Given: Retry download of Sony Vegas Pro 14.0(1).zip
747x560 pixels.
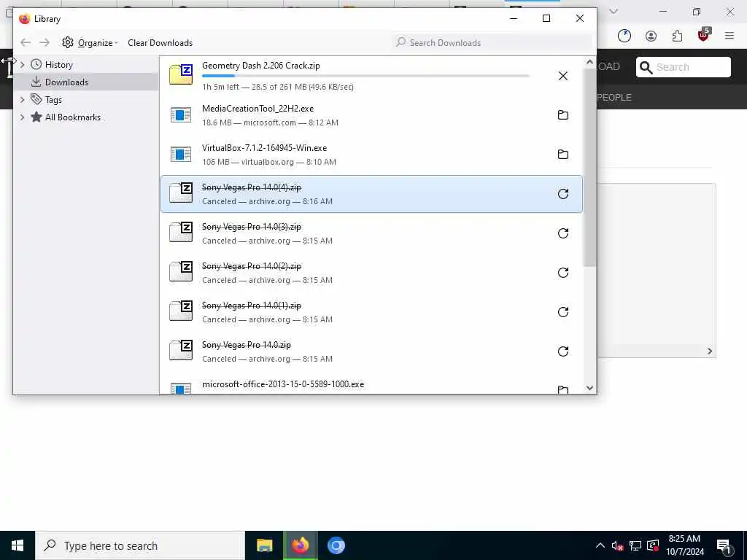Looking at the screenshot, I should click(562, 312).
